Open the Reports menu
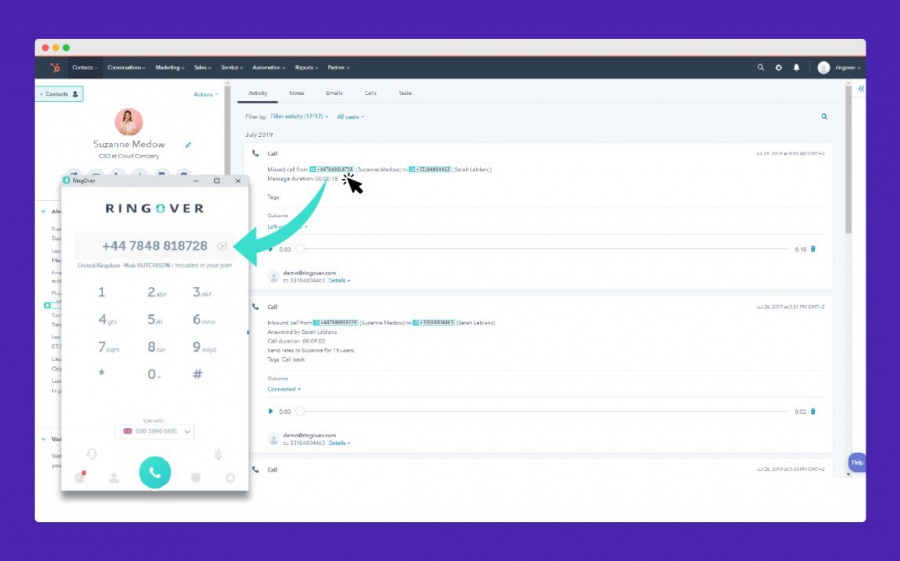 pos(307,67)
